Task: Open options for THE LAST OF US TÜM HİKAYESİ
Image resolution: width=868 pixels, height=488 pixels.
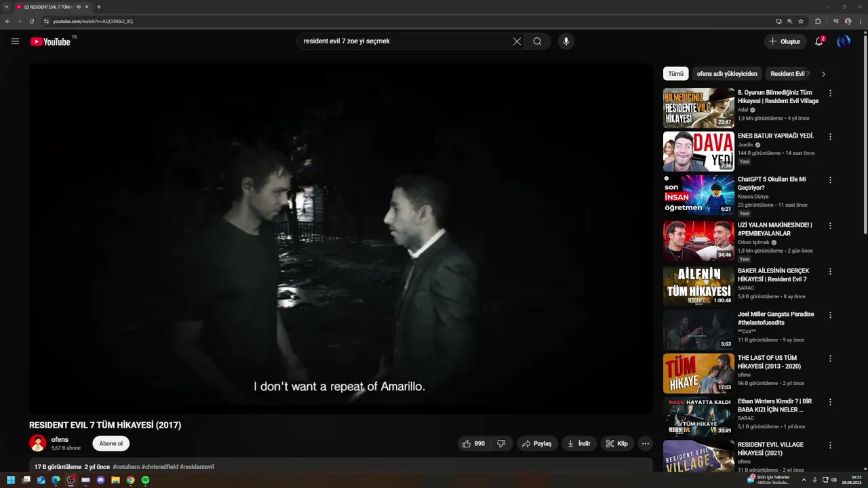Action: point(830,358)
